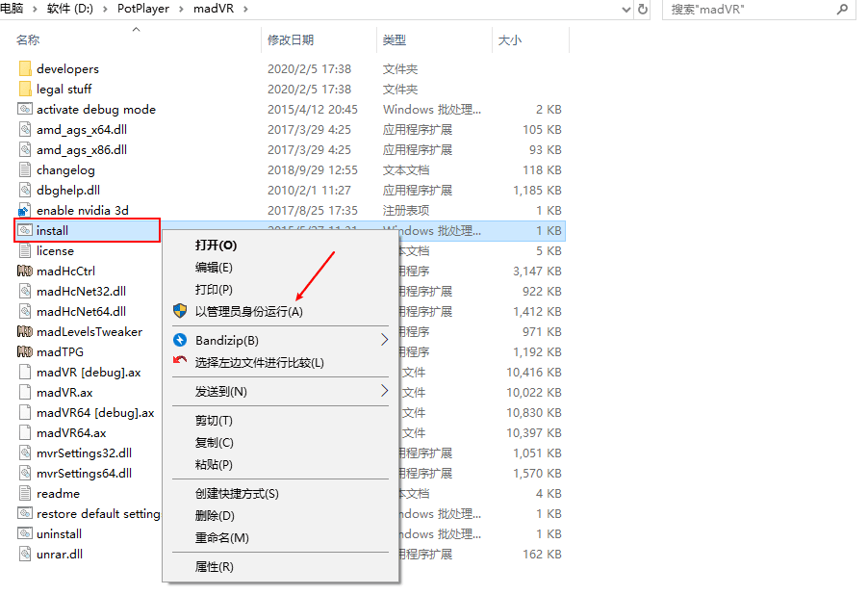
Task: Select the madVR64 [debug].ax file name
Action: (95, 413)
